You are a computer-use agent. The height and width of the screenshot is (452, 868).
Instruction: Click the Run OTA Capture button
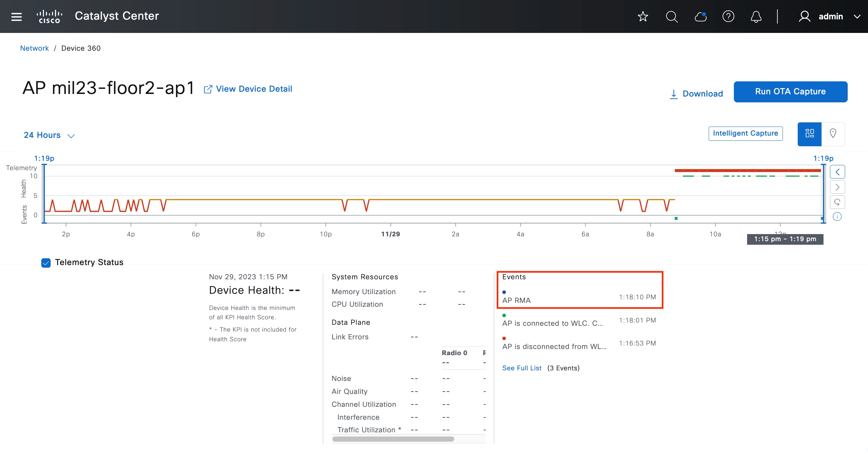790,92
